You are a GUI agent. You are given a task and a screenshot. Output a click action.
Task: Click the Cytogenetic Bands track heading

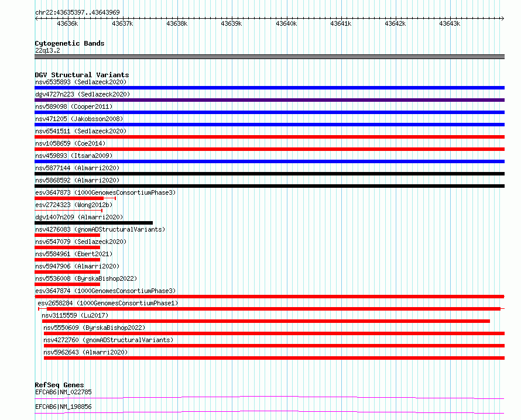(70, 43)
